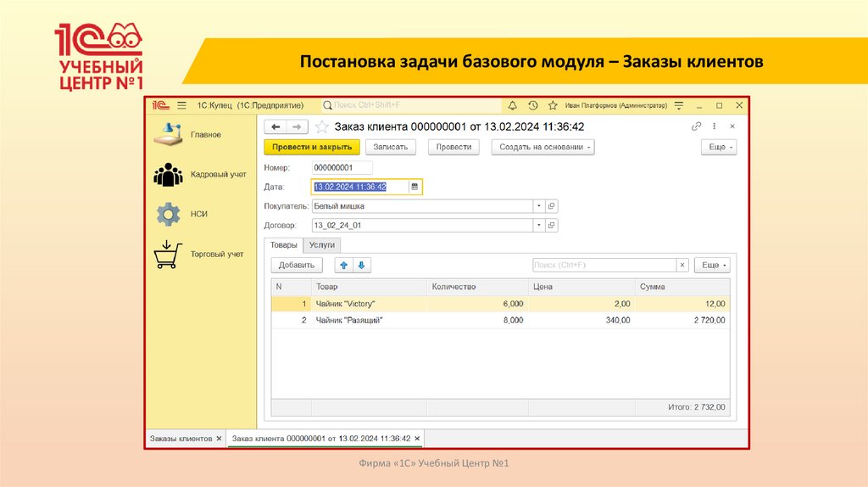This screenshot has height=487, width=868.
Task: Open calendar picker in Дата field
Action: [x=415, y=187]
